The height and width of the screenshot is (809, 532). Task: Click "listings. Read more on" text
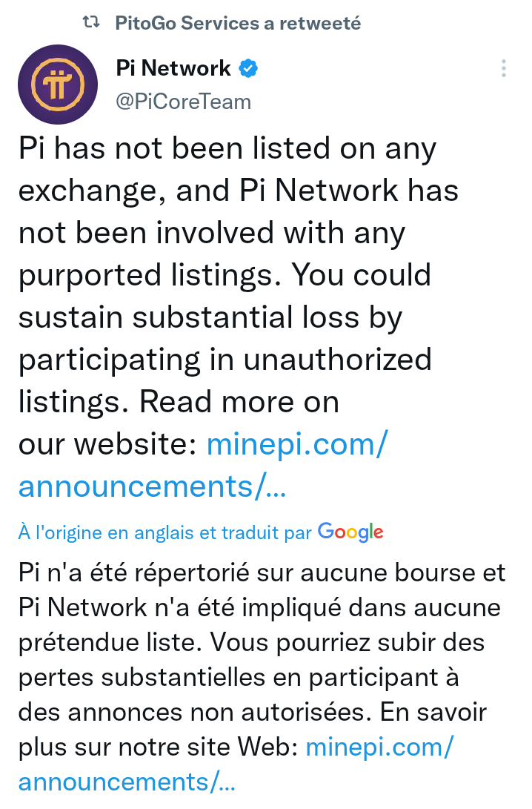179,402
